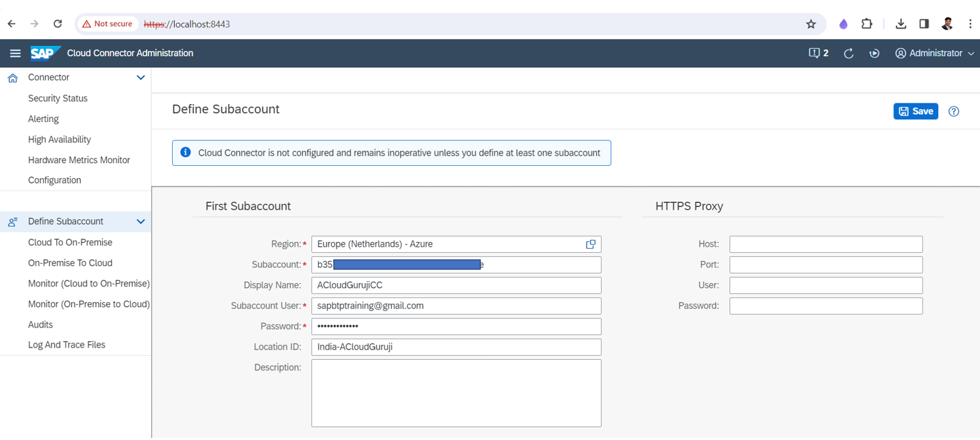
Task: Click the HTTPS Proxy Host field
Action: [825, 245]
